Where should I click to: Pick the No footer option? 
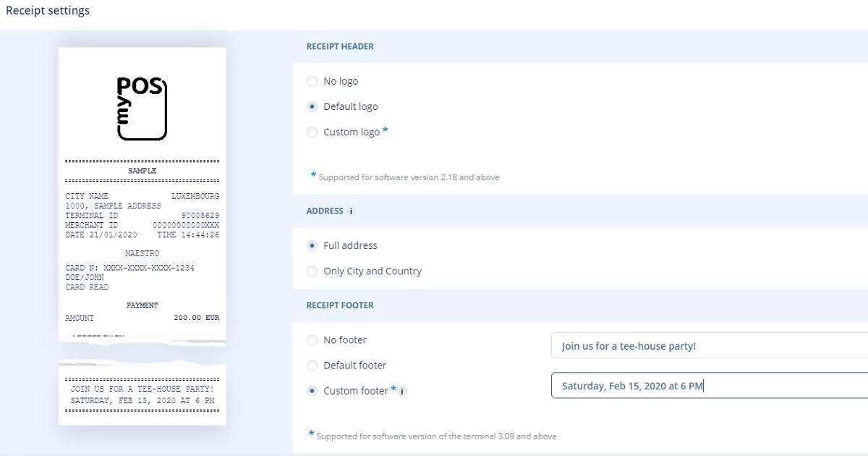[x=312, y=339]
